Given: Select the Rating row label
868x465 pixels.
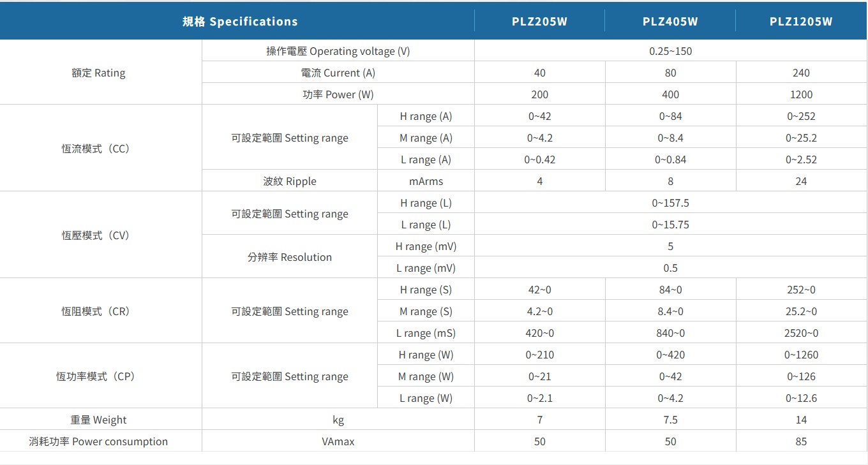Looking at the screenshot, I should (98, 73).
